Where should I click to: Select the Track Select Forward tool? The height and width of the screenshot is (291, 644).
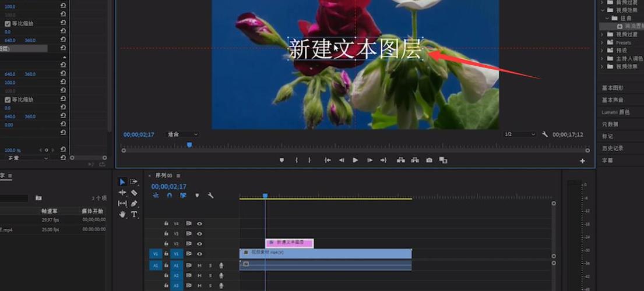tap(134, 182)
